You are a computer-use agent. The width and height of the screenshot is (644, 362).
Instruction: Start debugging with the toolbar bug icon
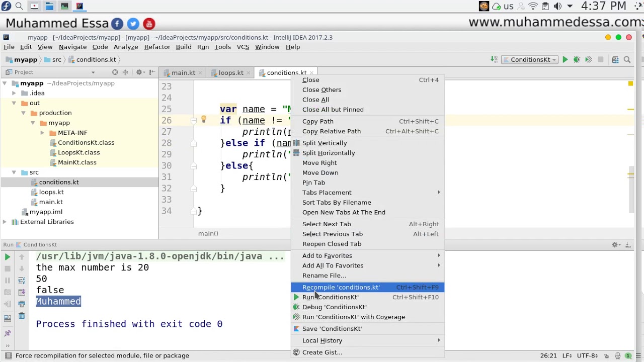coord(577,60)
